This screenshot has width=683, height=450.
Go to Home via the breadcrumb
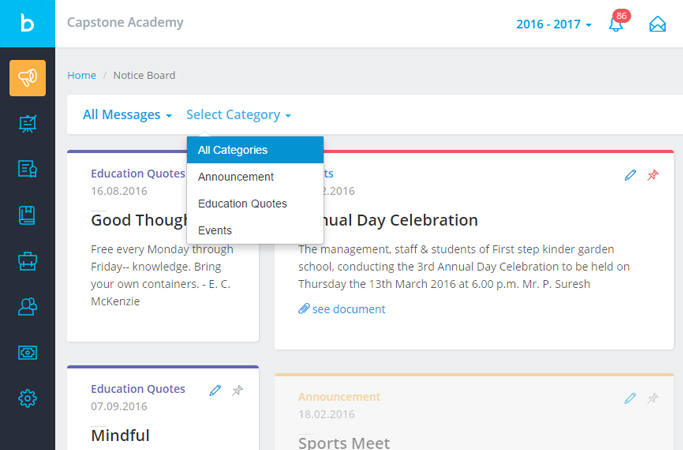click(82, 75)
